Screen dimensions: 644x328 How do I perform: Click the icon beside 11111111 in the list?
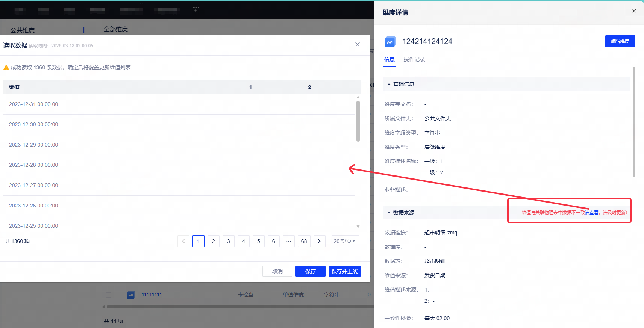[131, 295]
